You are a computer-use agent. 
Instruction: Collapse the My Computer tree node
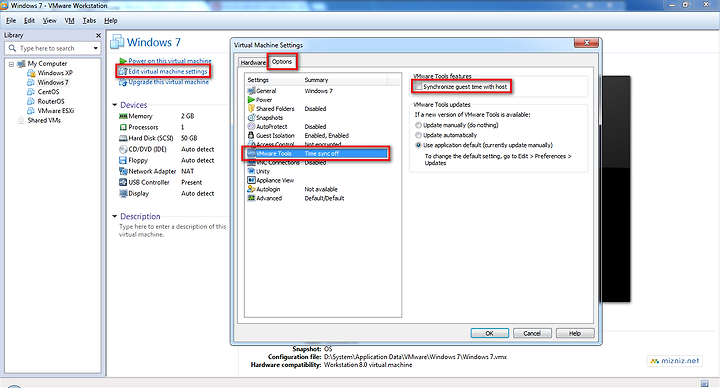pos(11,64)
